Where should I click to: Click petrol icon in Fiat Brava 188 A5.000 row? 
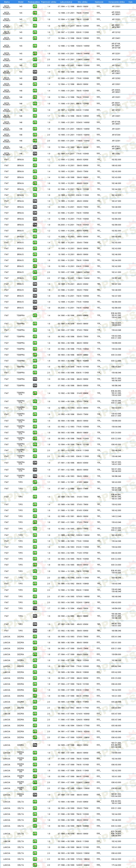[35, 165]
